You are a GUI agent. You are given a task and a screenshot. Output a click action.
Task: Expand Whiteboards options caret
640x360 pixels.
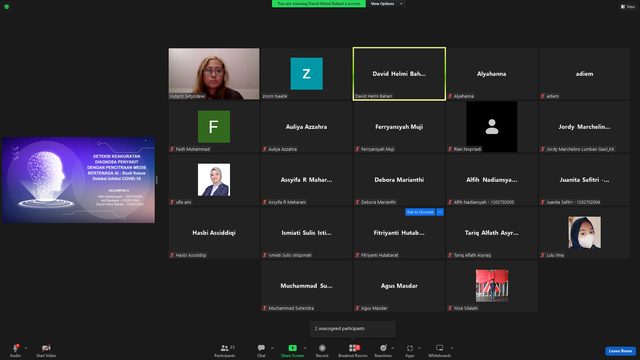(x=452, y=348)
